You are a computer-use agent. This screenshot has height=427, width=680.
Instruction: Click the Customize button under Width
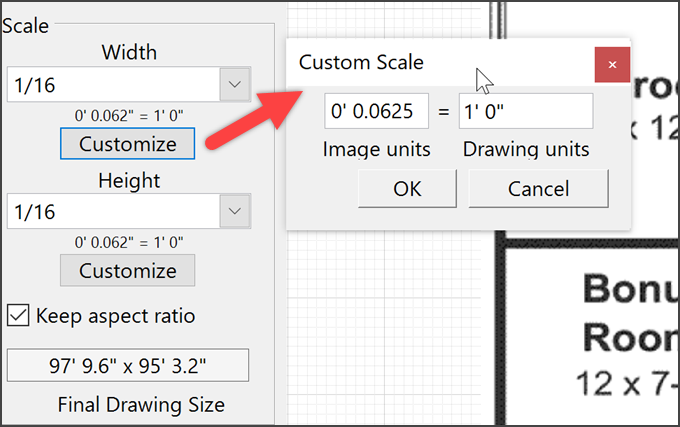point(128,144)
